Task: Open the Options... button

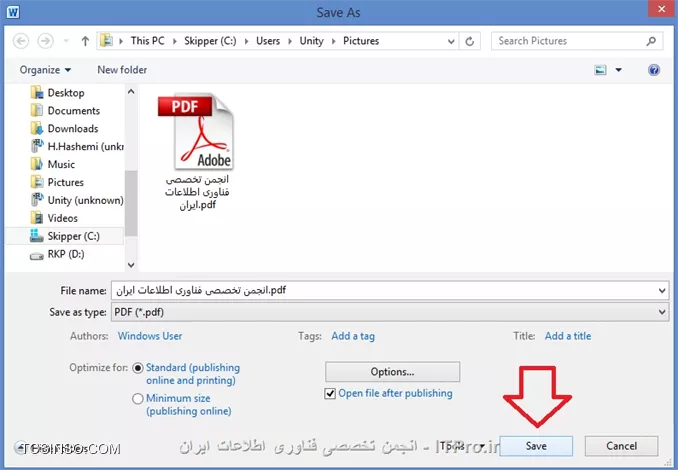Action: (x=392, y=372)
